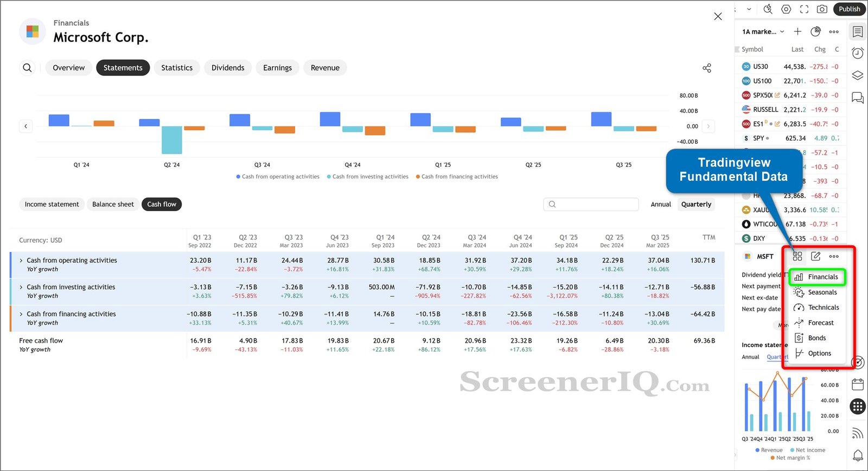Open watchlist more options dots
Viewport: 868px width, 471px height.
click(x=834, y=31)
